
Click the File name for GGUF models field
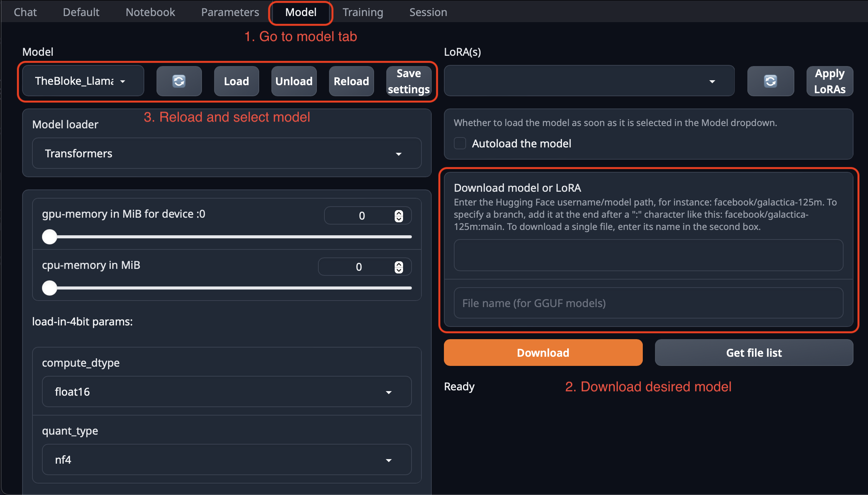pyautogui.click(x=648, y=303)
